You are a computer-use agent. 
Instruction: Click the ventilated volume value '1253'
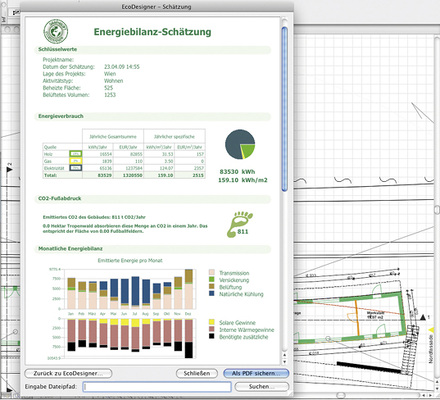[110, 95]
